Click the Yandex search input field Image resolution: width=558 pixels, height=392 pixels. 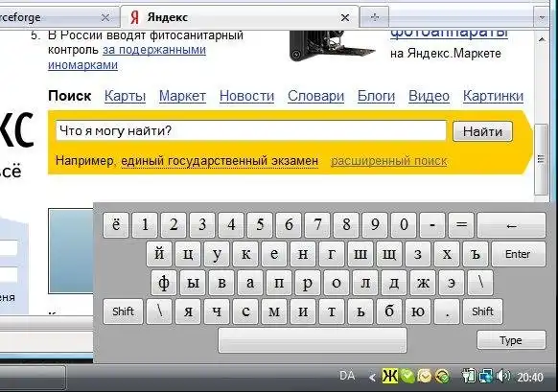(251, 131)
